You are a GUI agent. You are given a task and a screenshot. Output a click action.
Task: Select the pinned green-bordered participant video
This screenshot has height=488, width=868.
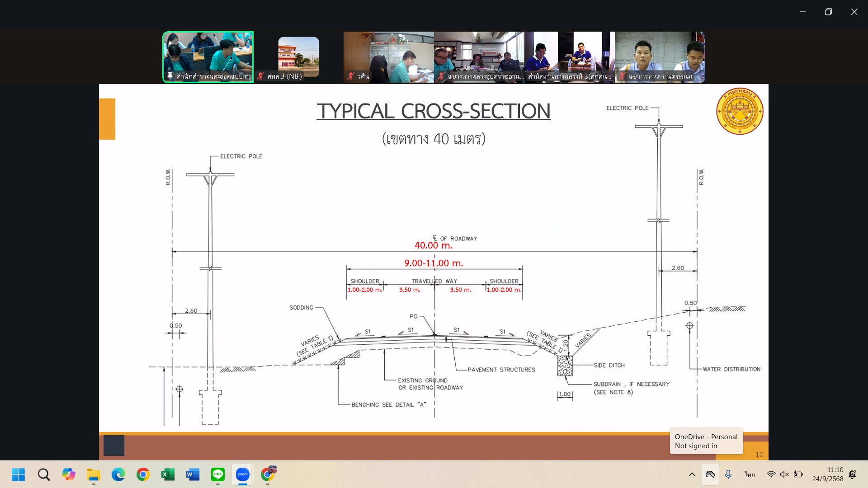(208, 56)
